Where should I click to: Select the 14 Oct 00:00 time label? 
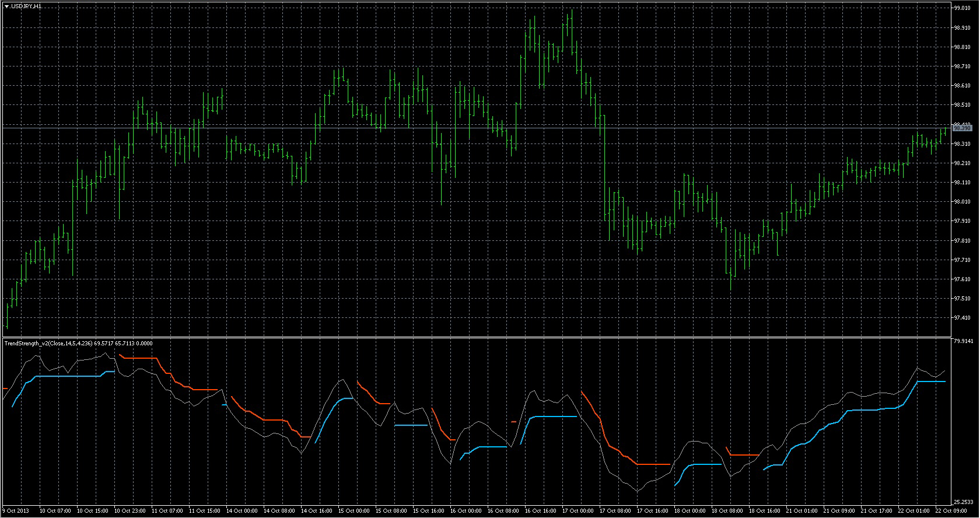click(x=242, y=511)
